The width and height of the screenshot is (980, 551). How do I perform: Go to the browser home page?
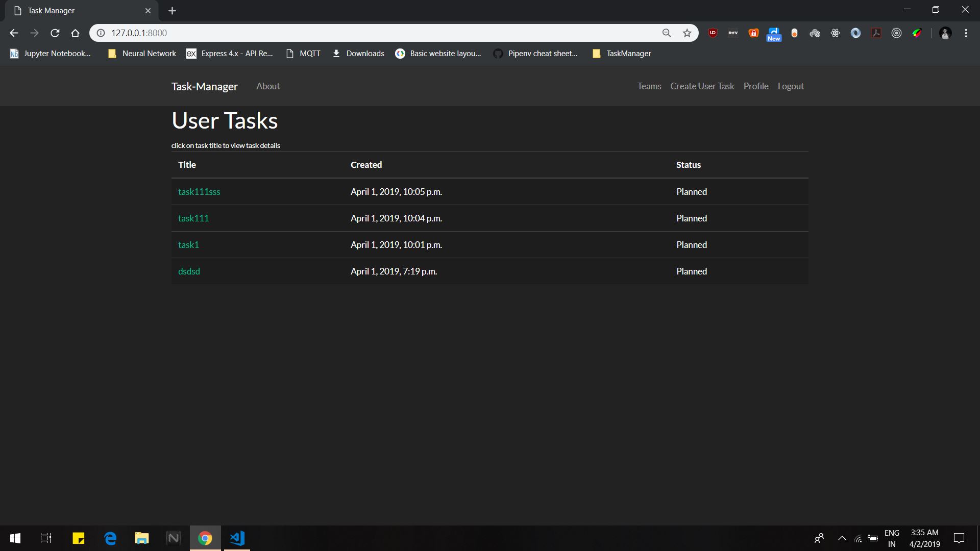coord(75,33)
